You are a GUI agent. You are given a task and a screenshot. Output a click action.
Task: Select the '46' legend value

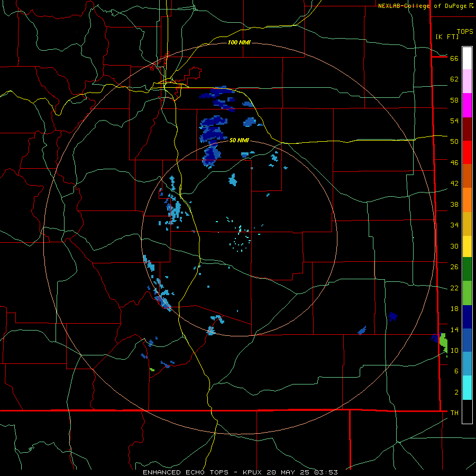(454, 162)
